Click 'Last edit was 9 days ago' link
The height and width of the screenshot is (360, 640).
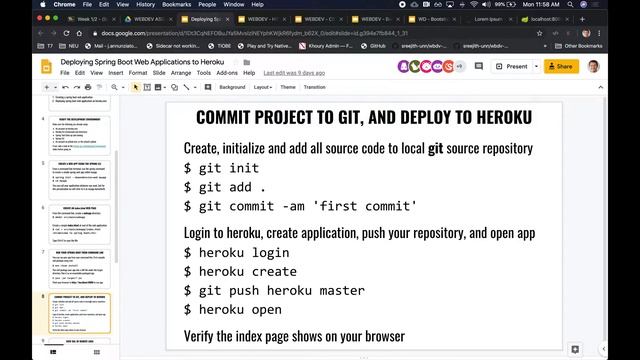[294, 73]
